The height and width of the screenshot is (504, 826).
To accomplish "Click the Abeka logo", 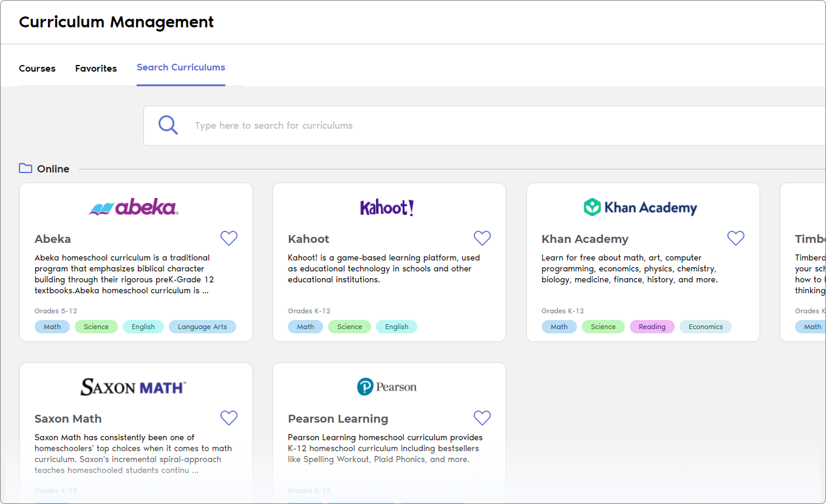I will (x=134, y=207).
